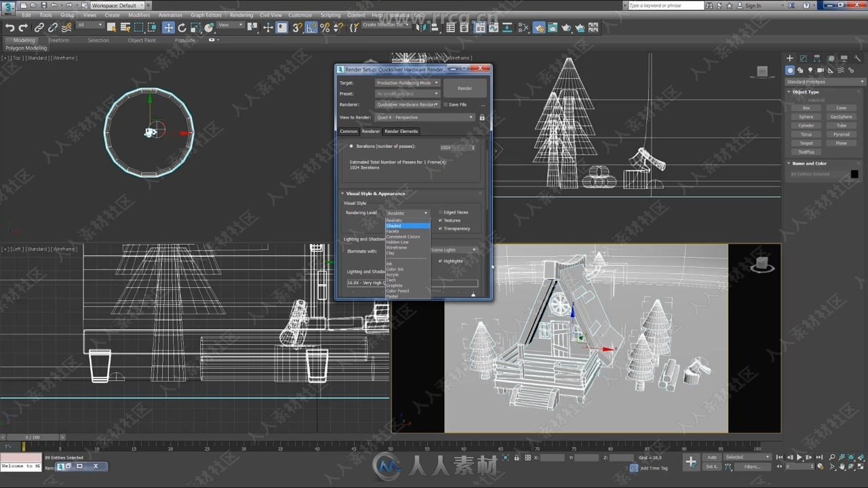Toggle the Transparency checkbox
This screenshot has width=868, height=488.
click(441, 228)
